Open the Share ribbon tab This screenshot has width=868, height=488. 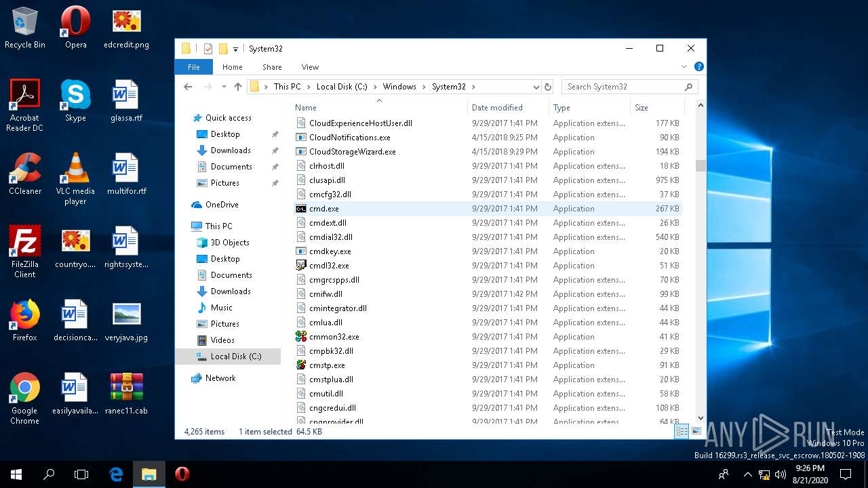pyautogui.click(x=272, y=67)
